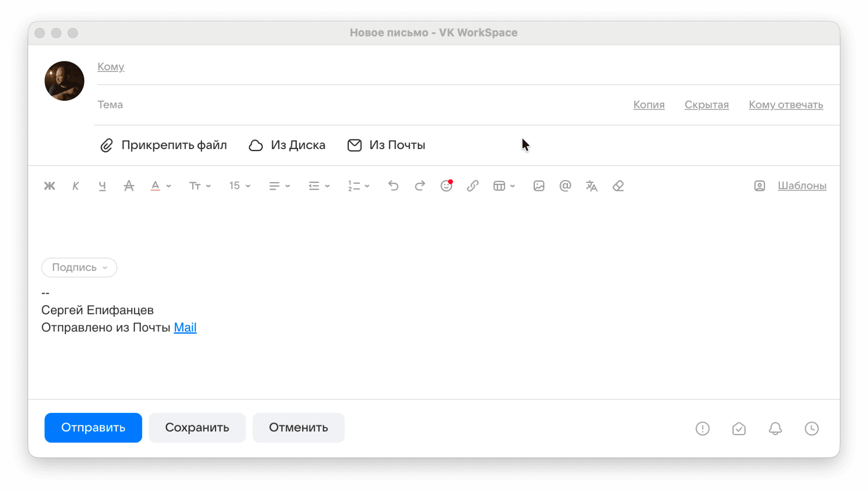Attach a file from Диск

287,145
